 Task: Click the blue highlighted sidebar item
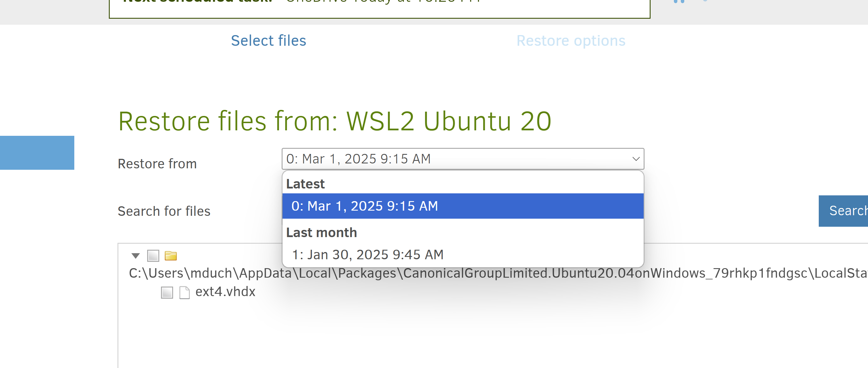click(37, 152)
